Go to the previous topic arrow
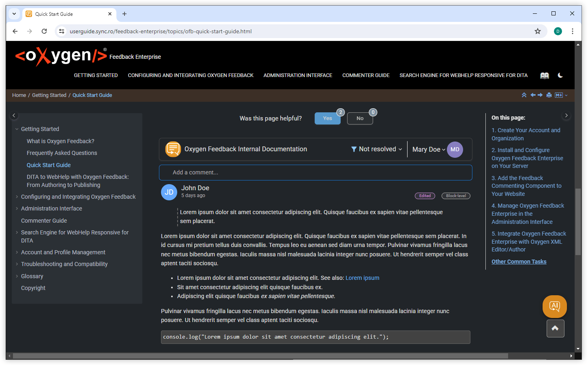 point(533,95)
